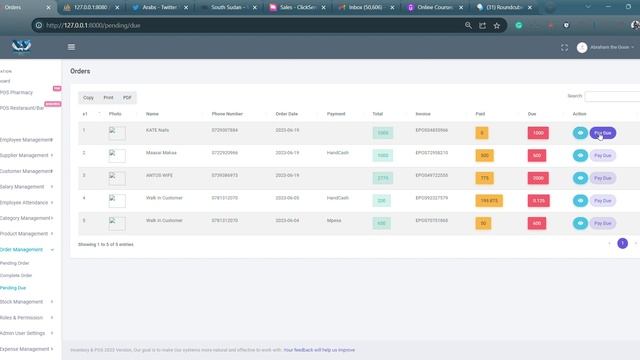Expand Expense Management in sidebar

click(27, 349)
